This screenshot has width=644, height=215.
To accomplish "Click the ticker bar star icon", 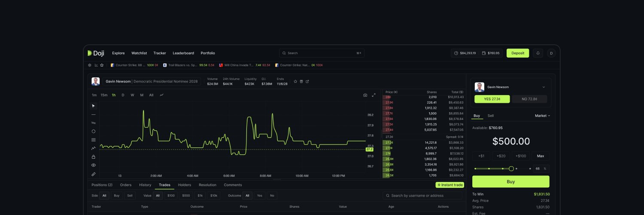I will (x=102, y=65).
